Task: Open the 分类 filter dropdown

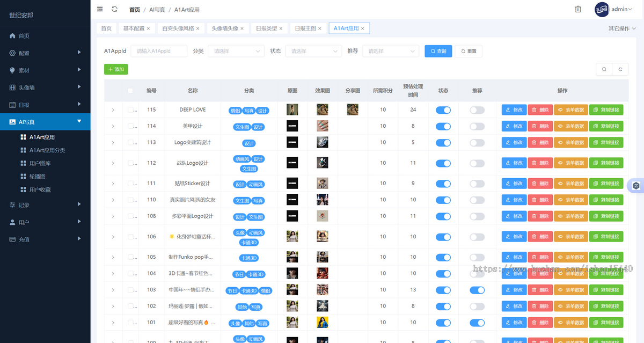Action: tap(236, 51)
